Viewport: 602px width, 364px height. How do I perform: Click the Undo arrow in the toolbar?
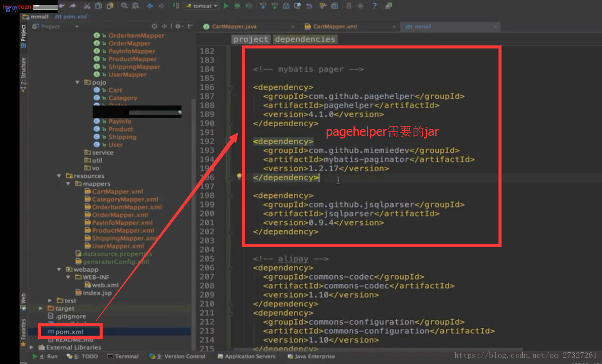pyautogui.click(x=61, y=6)
